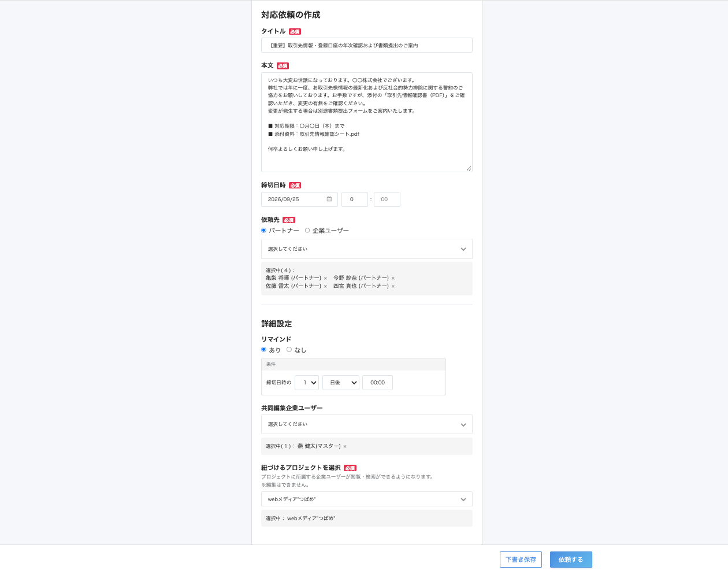Click the ※編集はできません。 note
Image resolution: width=728 pixels, height=574 pixels.
tap(285, 485)
